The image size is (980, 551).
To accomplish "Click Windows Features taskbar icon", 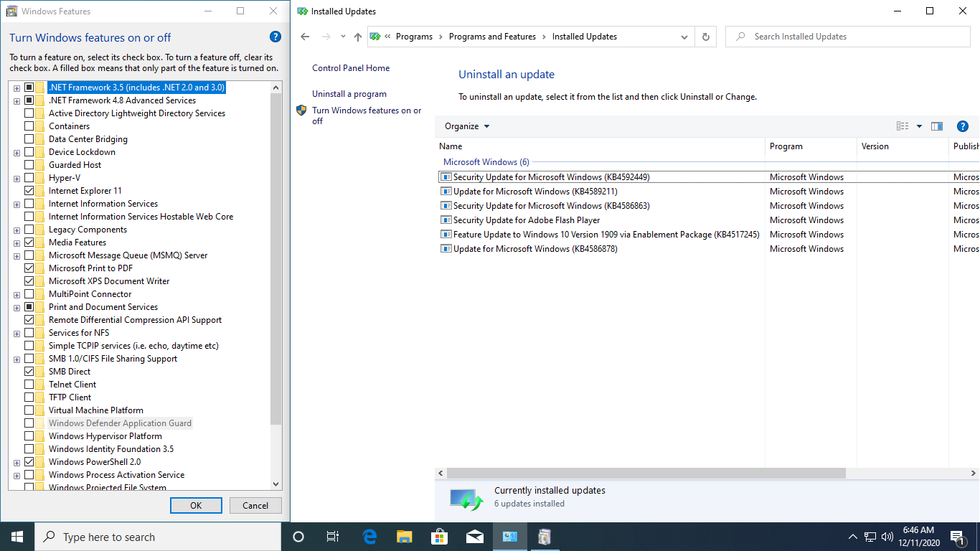I will pyautogui.click(x=545, y=537).
